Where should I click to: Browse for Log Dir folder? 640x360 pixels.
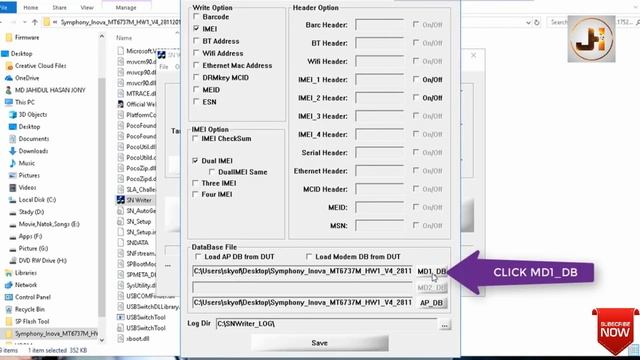pyautogui.click(x=444, y=325)
